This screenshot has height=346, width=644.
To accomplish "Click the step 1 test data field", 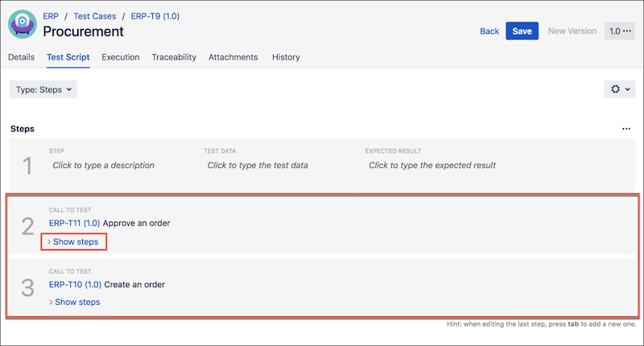I will coord(258,165).
